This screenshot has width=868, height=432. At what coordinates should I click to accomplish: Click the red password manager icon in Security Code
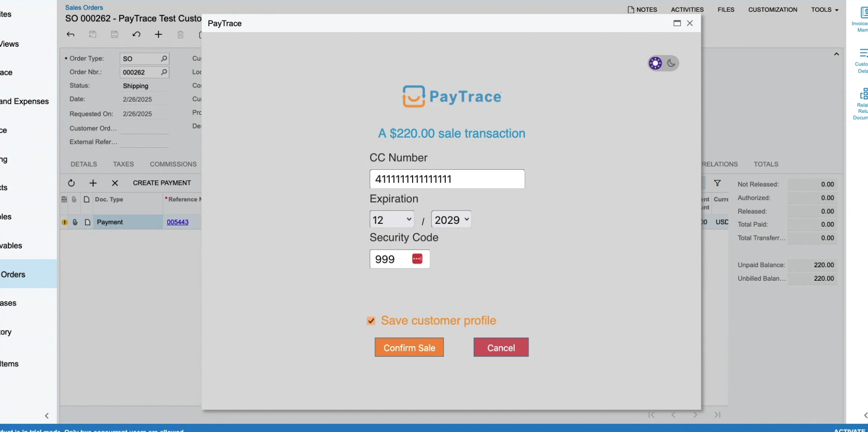tap(417, 259)
